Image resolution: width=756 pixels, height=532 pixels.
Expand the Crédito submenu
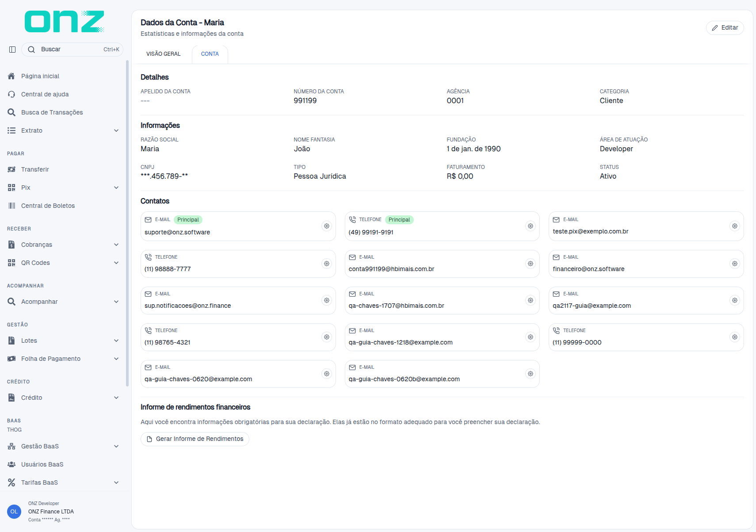pyautogui.click(x=116, y=398)
